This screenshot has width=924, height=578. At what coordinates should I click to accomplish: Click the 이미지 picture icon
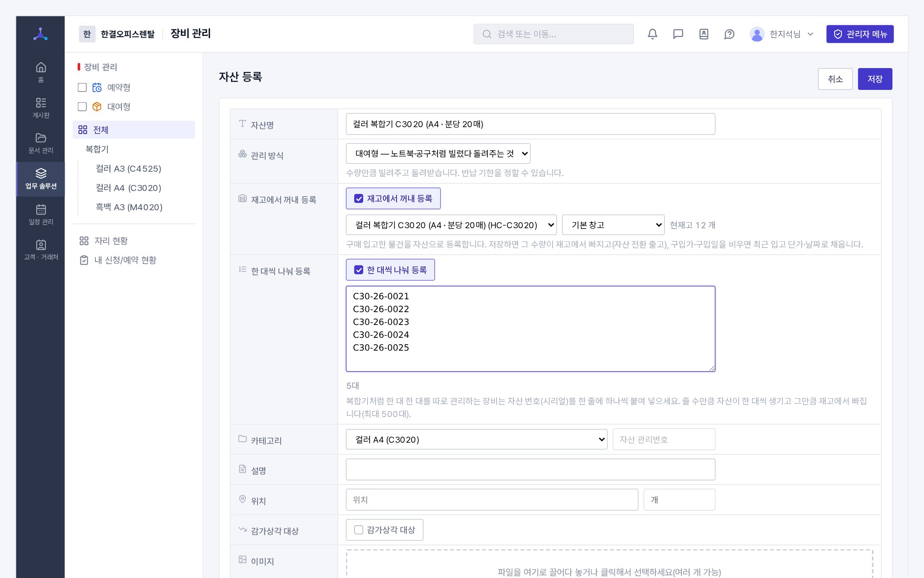tap(243, 560)
